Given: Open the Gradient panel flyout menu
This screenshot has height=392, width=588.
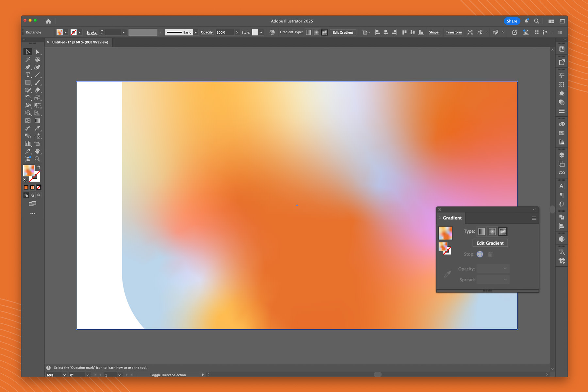Looking at the screenshot, I should click(x=534, y=218).
